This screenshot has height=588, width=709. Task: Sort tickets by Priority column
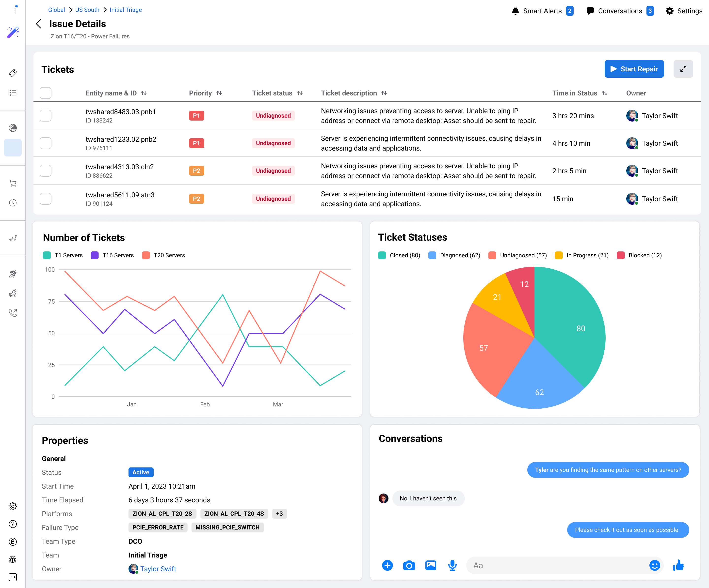(219, 93)
